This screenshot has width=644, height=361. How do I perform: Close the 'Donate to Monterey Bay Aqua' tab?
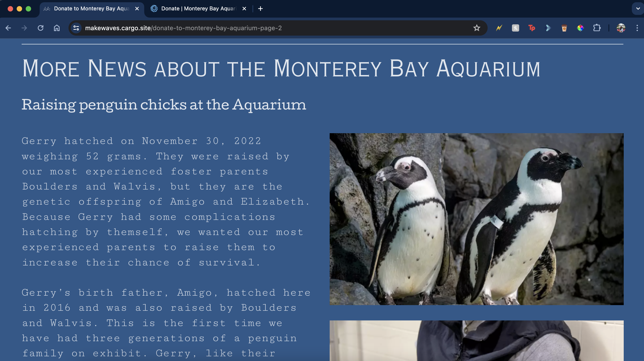point(137,9)
